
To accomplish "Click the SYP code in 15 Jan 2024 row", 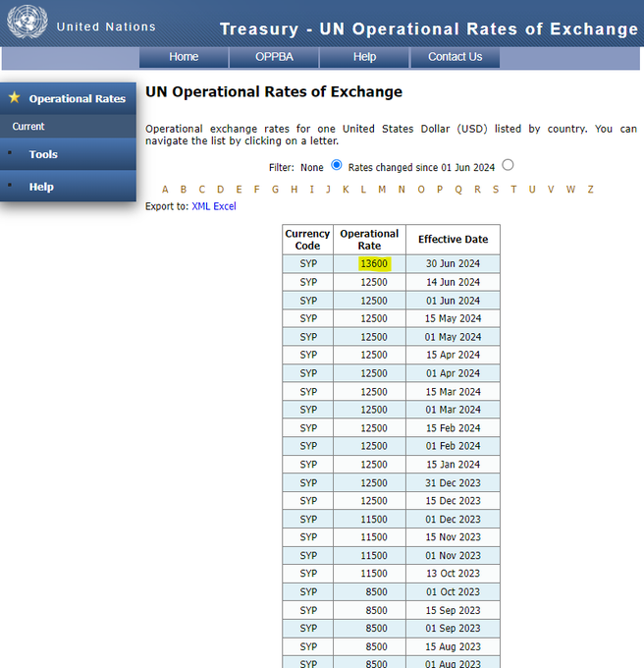I will (x=307, y=465).
